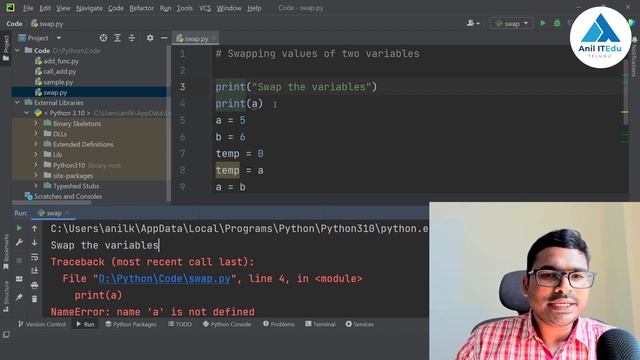Expand Lib folder
The width and height of the screenshot is (640, 360).
point(36,154)
